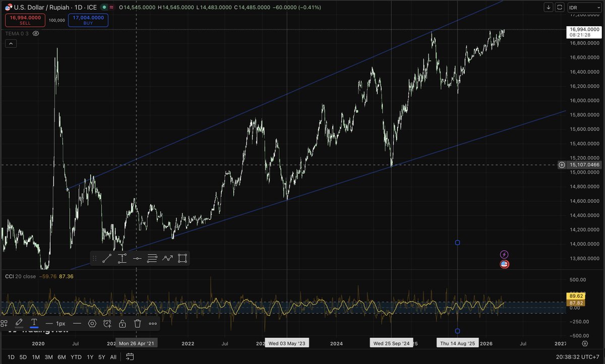Toggle the fullscreen chart button
The width and height of the screenshot is (605, 364).
coord(560,8)
